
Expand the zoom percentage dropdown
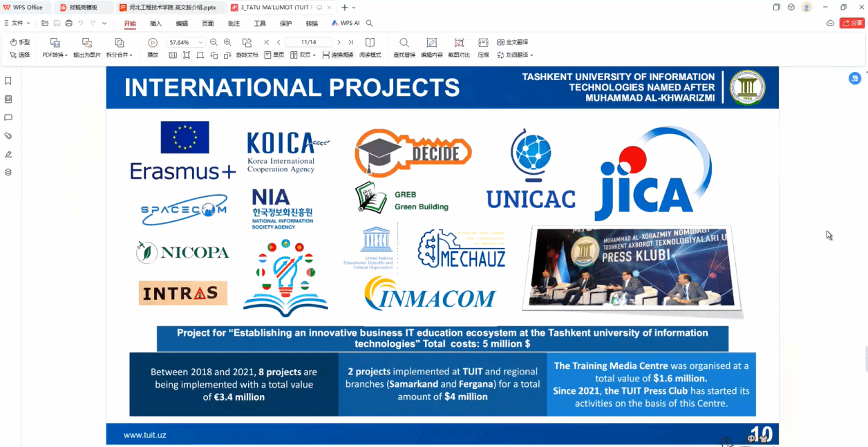(200, 43)
